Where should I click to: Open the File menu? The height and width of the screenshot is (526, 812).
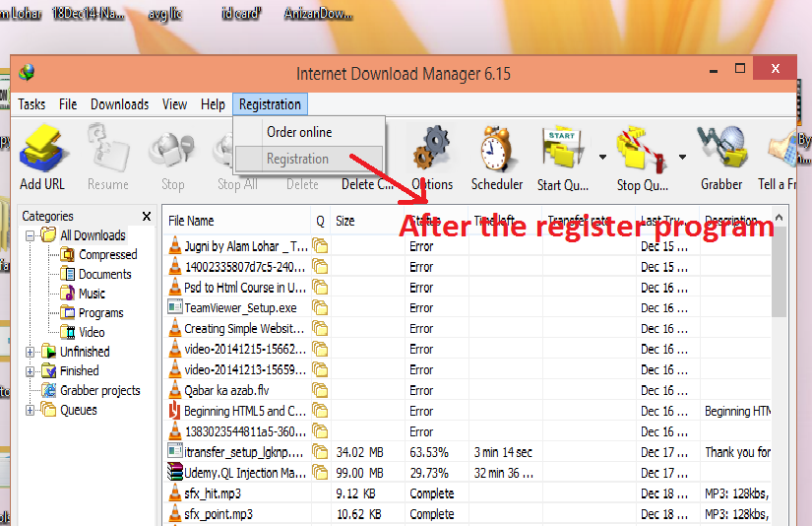(68, 104)
